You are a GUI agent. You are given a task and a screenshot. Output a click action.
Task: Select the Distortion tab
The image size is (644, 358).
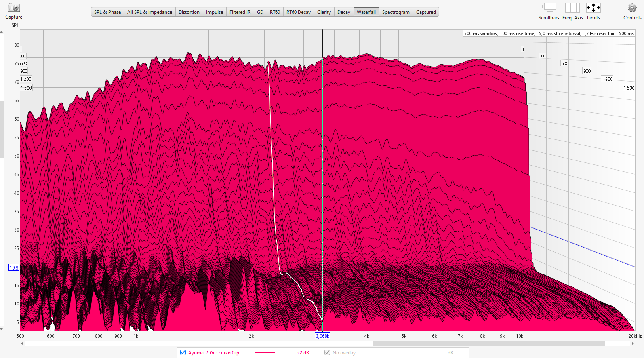coord(189,12)
